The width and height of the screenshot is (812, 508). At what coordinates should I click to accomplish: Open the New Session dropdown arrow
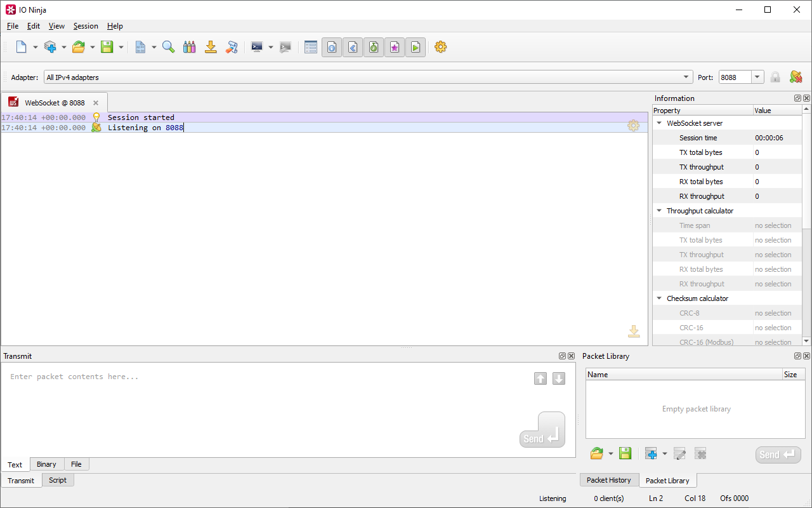tap(35, 47)
